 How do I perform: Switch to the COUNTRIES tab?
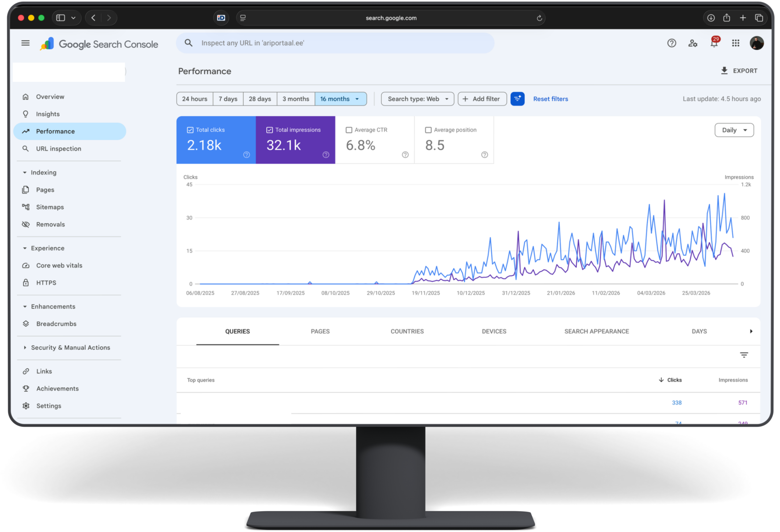point(407,331)
